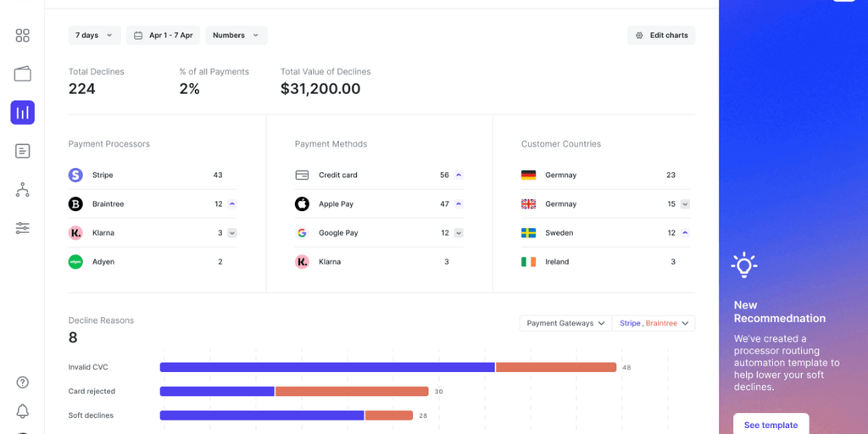Toggle the down arrow beside Klarna processor

pos(232,233)
